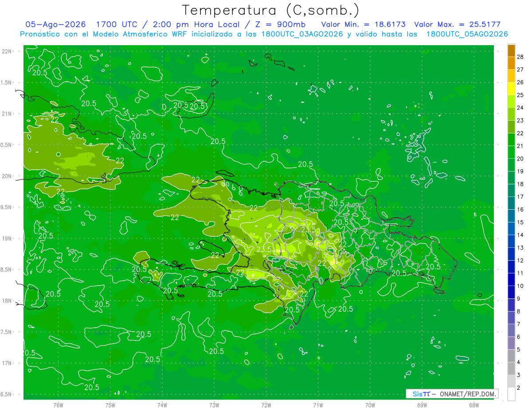Select the "Valor Min. = 18.6173" value
Image resolution: width=532 pixels, height=411 pixels.
pyautogui.click(x=363, y=24)
